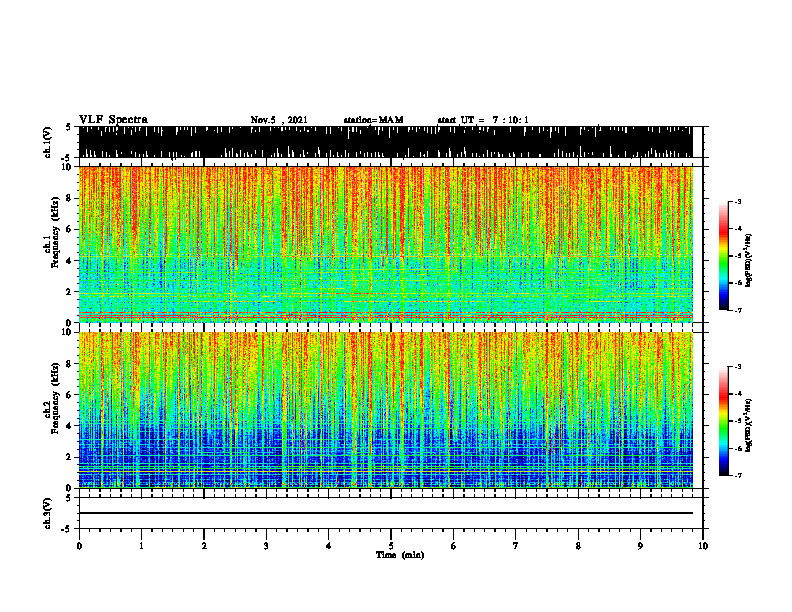Click the time-axis tick label "10"
Image resolution: width=792 pixels, height=612 pixels.
tap(703, 546)
